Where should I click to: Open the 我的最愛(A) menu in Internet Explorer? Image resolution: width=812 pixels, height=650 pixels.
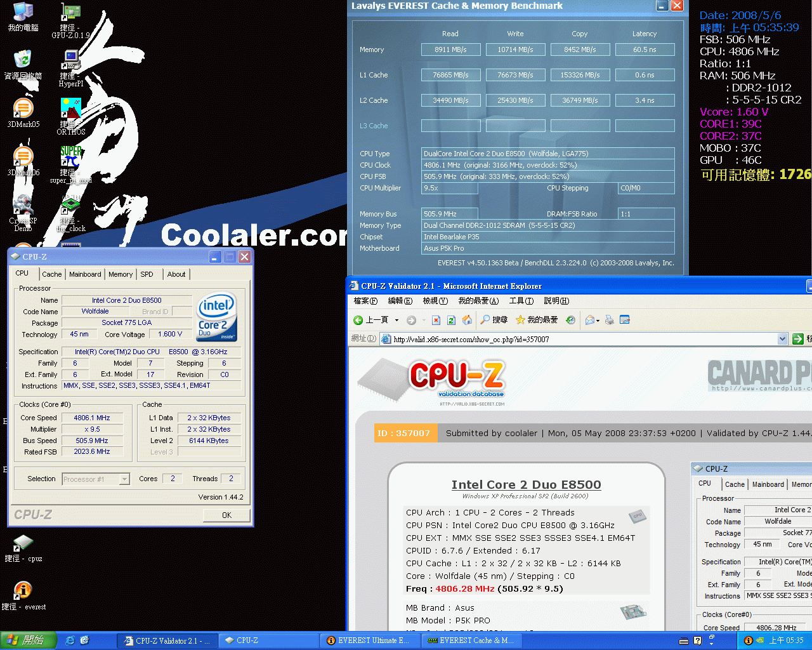click(478, 301)
